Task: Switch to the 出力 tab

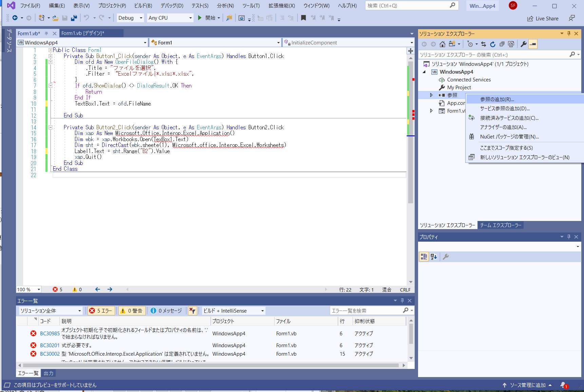Action: [x=49, y=373]
